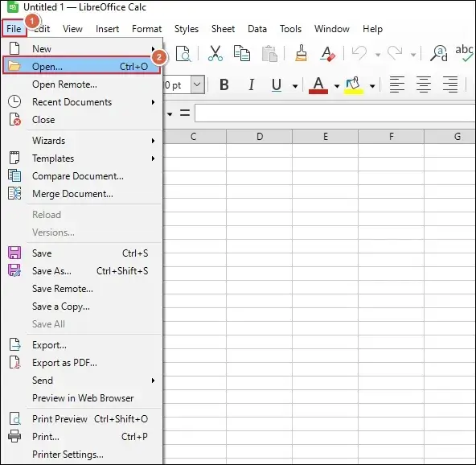Open the File menu
This screenshot has height=465, width=476.
click(x=14, y=28)
